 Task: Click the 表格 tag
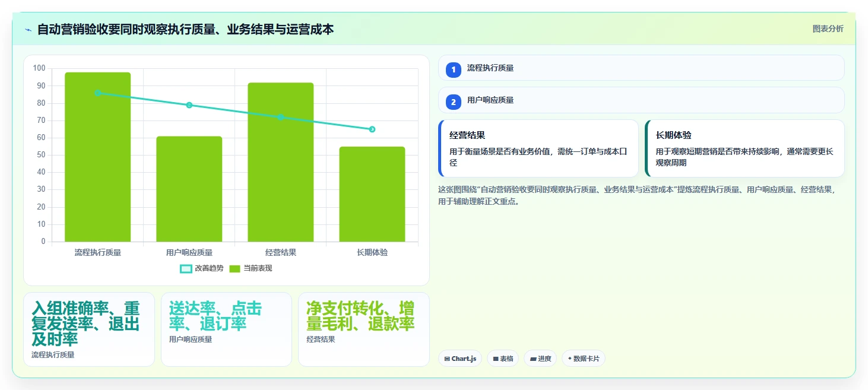tap(503, 359)
